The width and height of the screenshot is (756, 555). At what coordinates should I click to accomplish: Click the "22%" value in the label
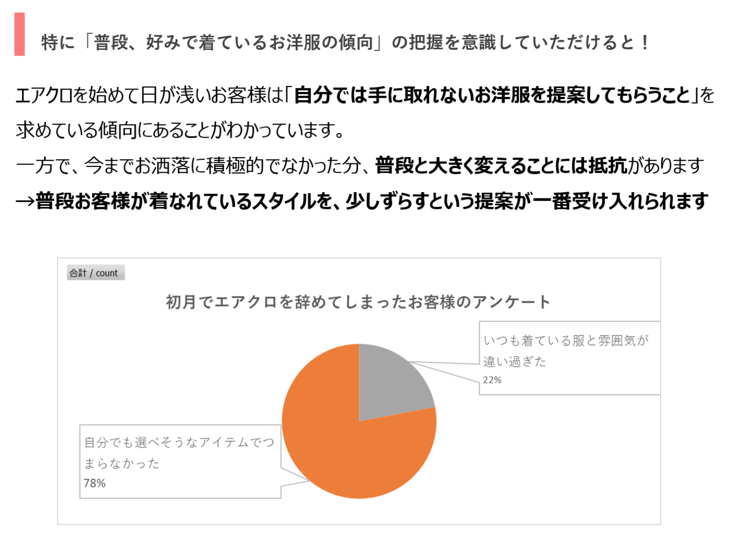[492, 380]
